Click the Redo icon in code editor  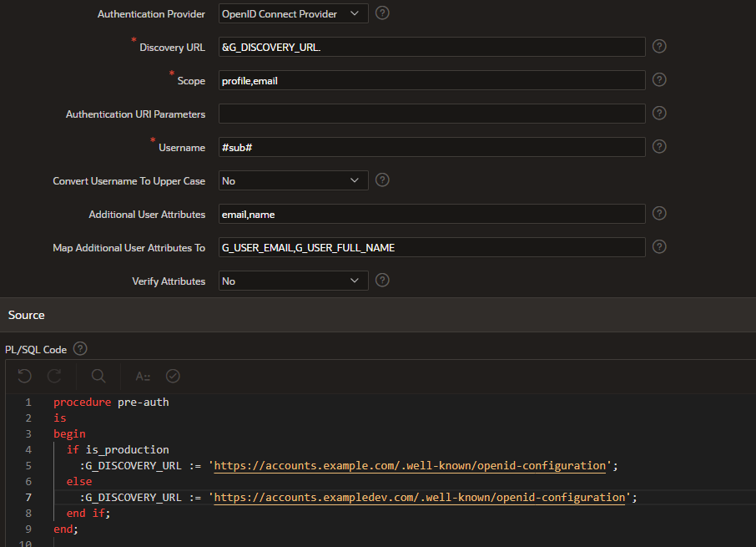click(x=54, y=377)
